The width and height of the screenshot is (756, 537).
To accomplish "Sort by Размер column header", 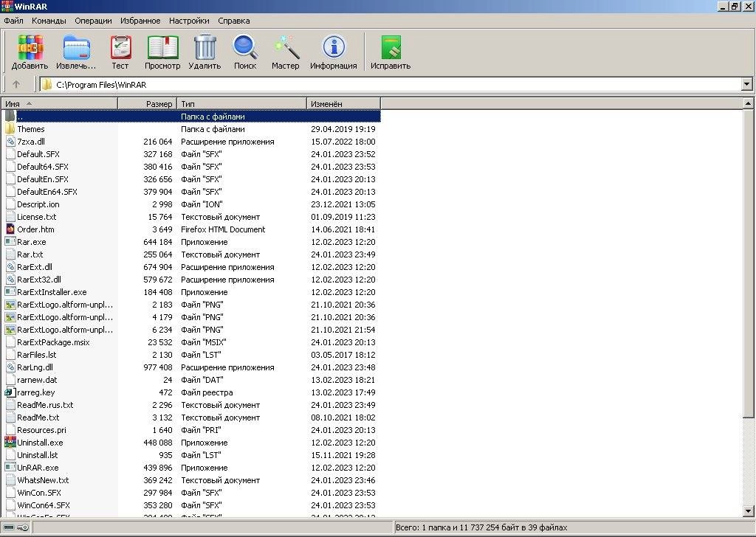I will [147, 103].
